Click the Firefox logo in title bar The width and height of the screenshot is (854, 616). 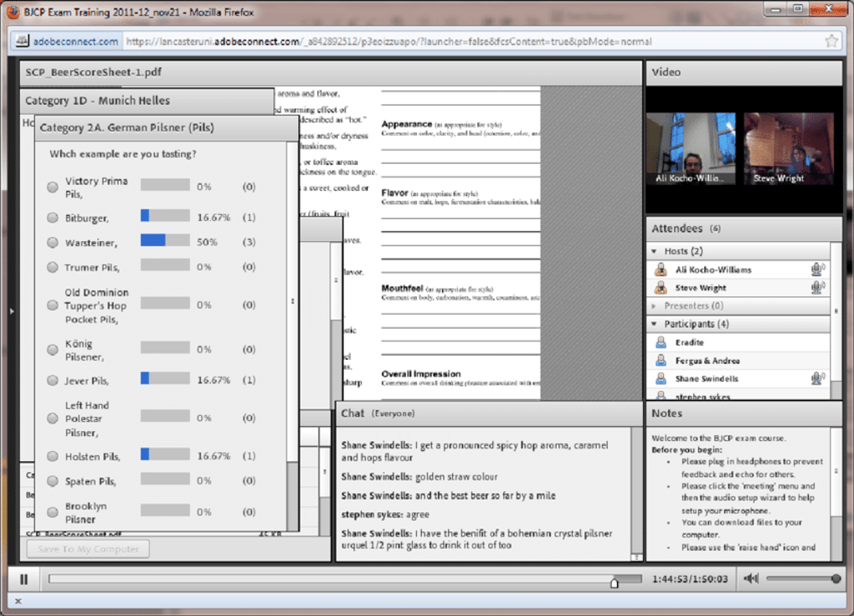coord(13,12)
